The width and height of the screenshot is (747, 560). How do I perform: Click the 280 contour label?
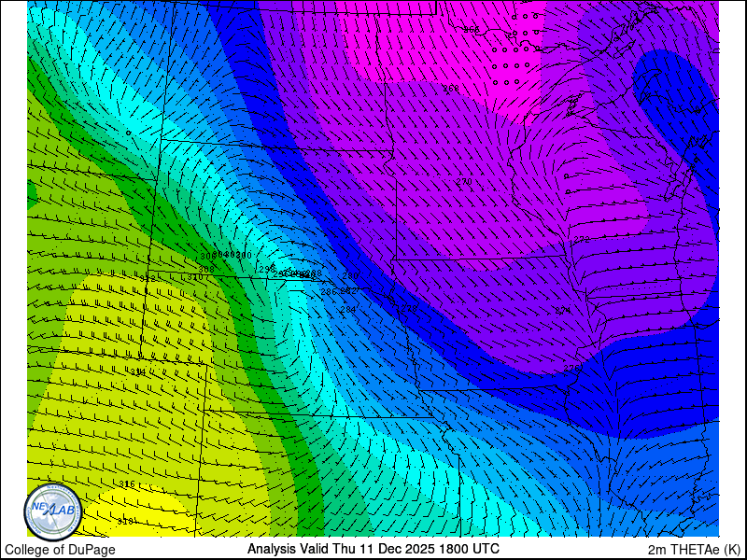[350, 276]
